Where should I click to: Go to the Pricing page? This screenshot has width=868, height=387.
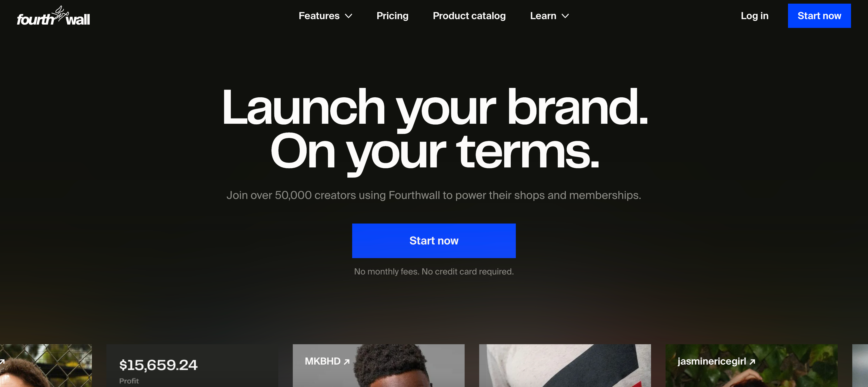[392, 16]
